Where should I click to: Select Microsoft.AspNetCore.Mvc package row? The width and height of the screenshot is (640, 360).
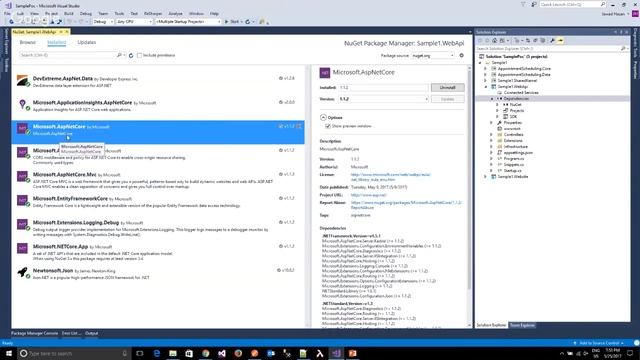[x=158, y=180]
